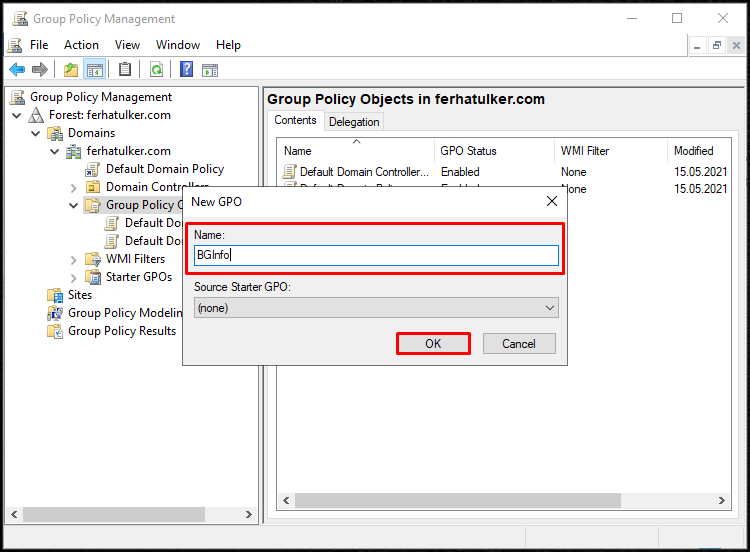This screenshot has height=552, width=750.
Task: Expand the WMI Filters node
Action: click(73, 260)
